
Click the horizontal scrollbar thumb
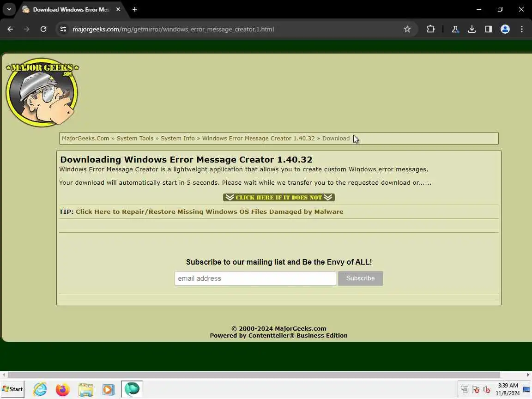pyautogui.click(x=254, y=375)
